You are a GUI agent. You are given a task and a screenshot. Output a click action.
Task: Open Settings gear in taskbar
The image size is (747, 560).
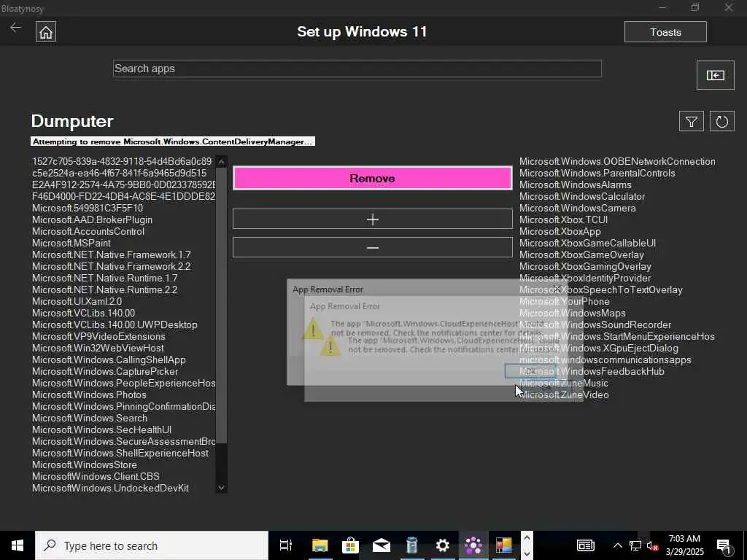tap(443, 545)
